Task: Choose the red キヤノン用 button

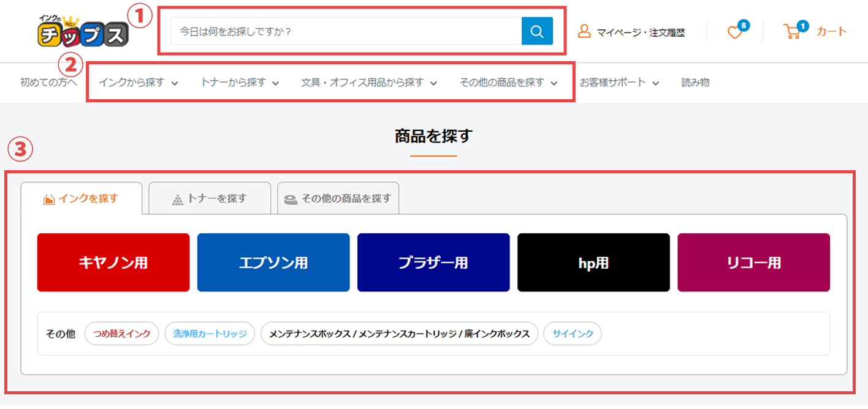Action: pos(113,263)
